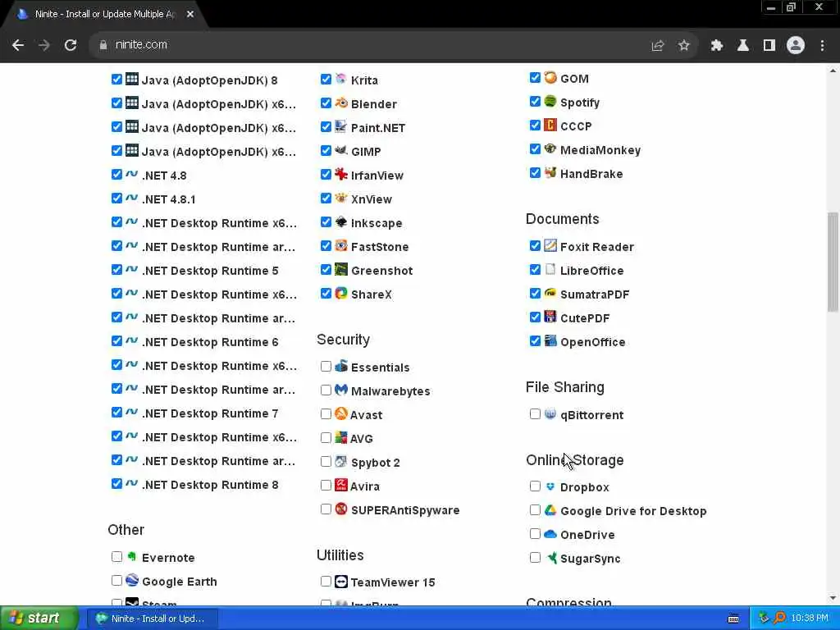Check the SugarSync checkbox
Image resolution: width=840 pixels, height=630 pixels.
click(535, 558)
